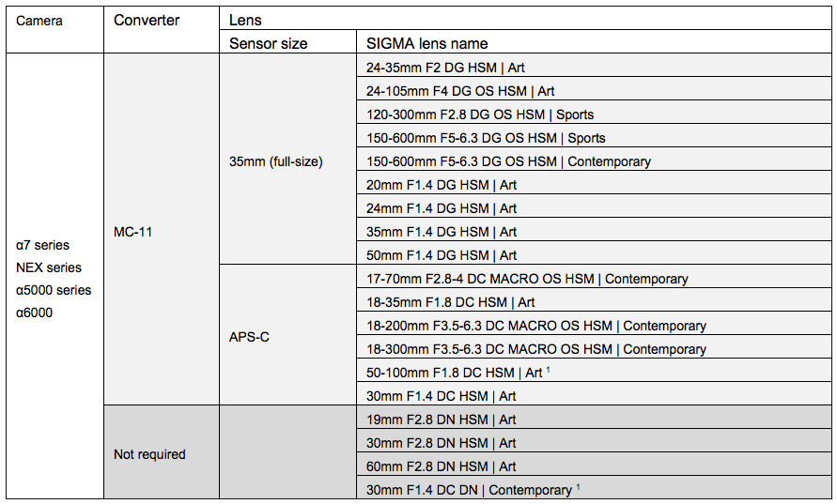Click the 19mm F2.8 DN HSM row
The width and height of the screenshot is (837, 504).
(441, 420)
